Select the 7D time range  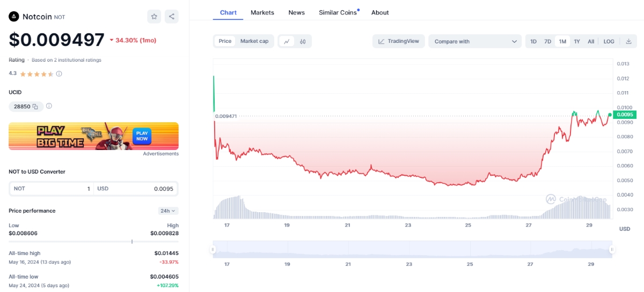(x=547, y=41)
